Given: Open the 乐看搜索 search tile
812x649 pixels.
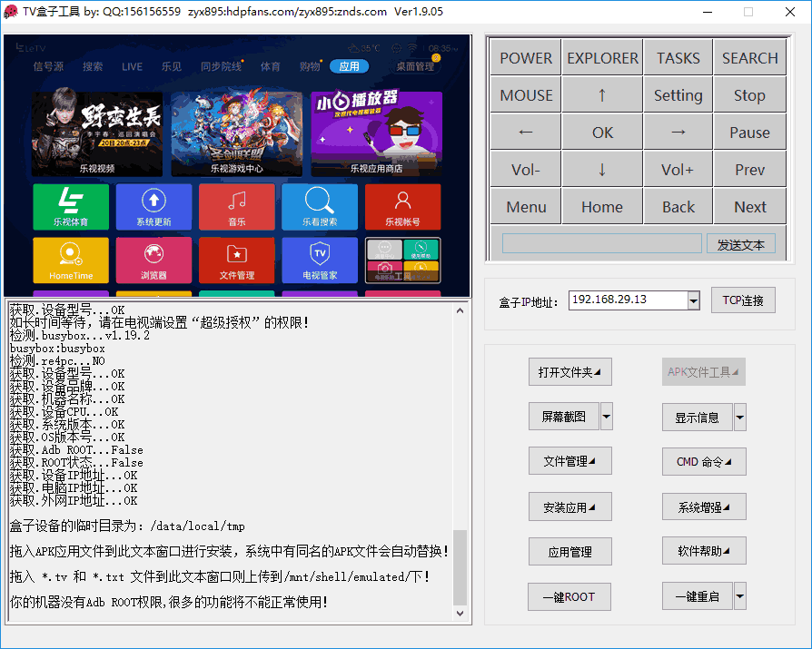Looking at the screenshot, I should [x=320, y=207].
